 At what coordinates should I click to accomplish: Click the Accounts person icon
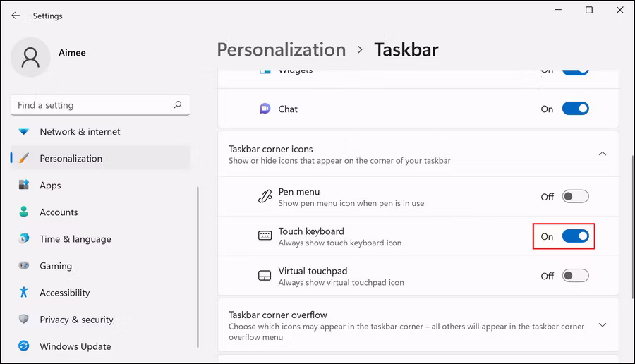point(24,212)
